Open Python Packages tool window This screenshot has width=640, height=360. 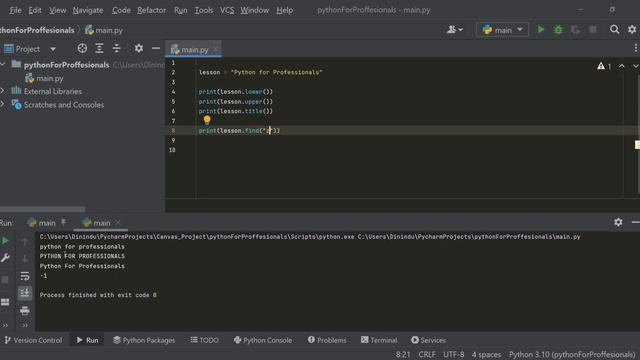[x=144, y=340]
